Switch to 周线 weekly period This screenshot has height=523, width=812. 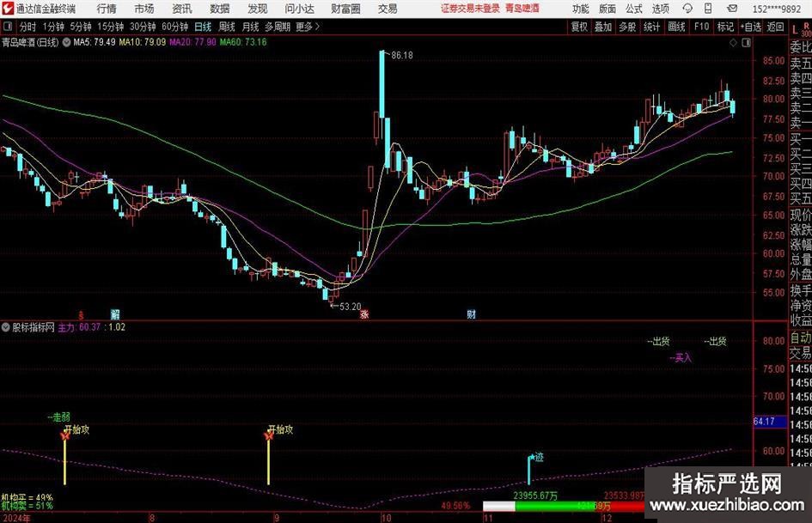226,27
